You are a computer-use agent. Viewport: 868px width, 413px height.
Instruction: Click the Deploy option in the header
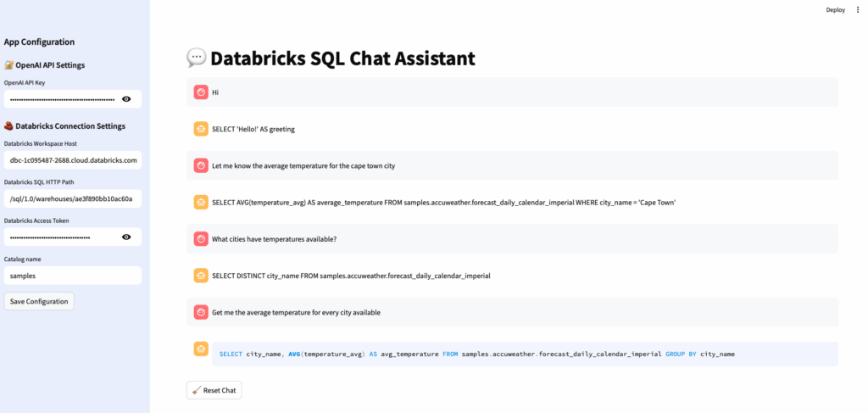pyautogui.click(x=835, y=9)
